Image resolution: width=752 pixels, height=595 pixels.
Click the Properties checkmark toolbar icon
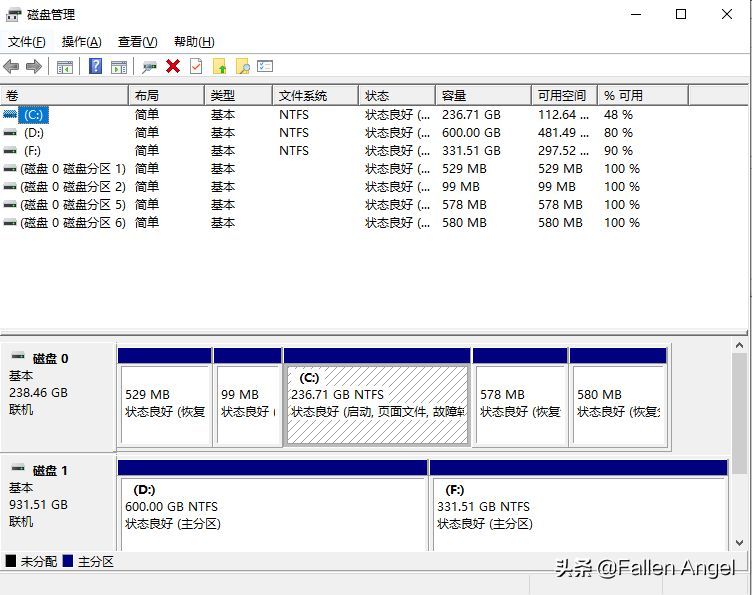coord(196,66)
